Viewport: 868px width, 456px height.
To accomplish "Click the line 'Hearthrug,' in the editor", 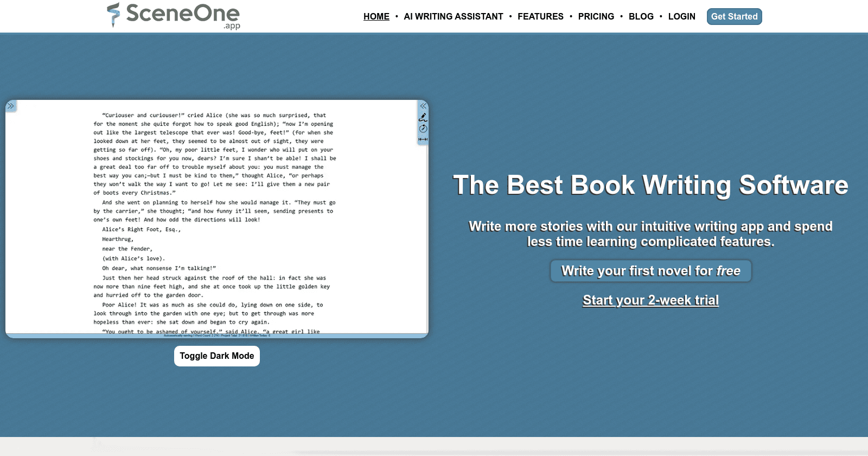I will 118,239.
